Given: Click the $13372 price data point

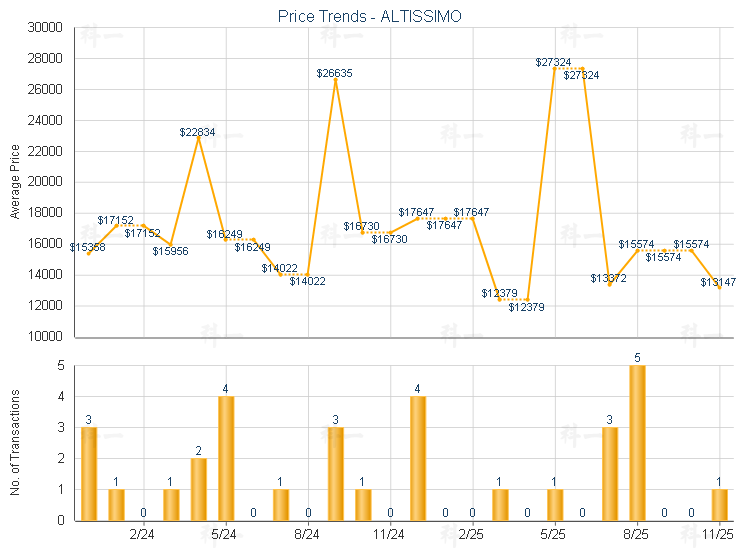Looking at the screenshot, I should (609, 284).
